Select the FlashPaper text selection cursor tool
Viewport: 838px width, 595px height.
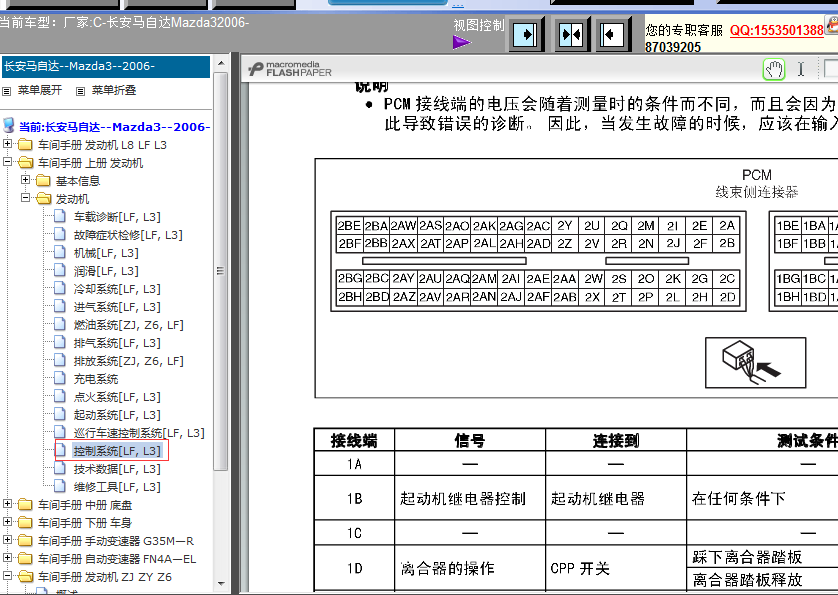(801, 69)
